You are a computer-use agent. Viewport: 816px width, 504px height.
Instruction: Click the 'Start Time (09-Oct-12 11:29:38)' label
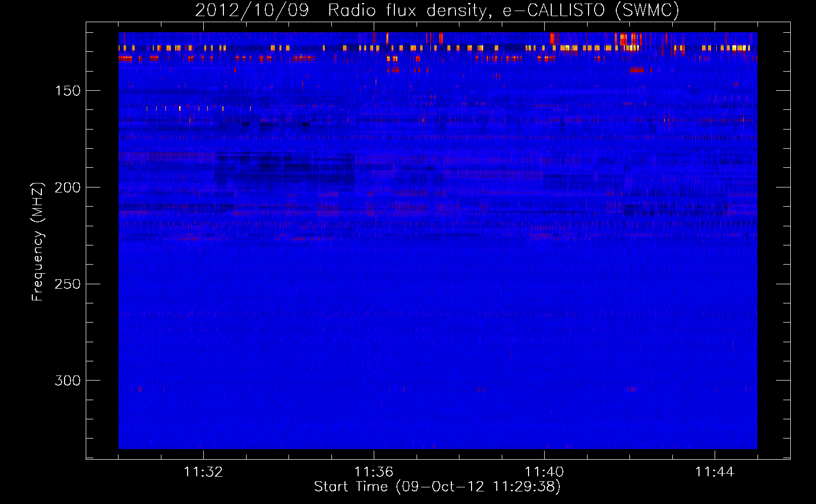(x=437, y=487)
